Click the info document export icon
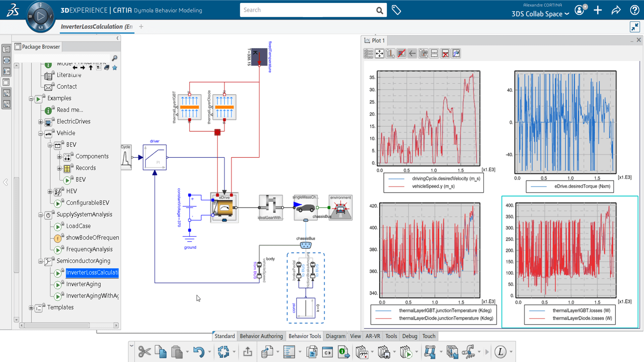 click(343, 352)
